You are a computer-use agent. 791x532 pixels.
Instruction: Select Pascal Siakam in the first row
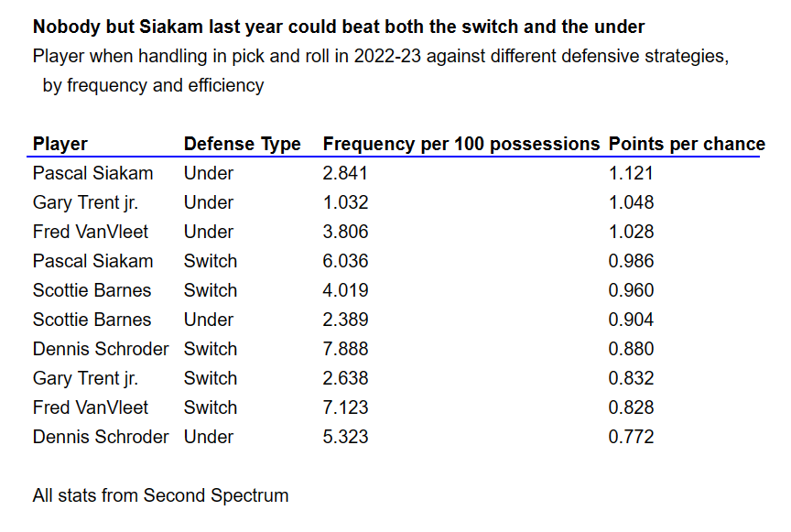92,173
